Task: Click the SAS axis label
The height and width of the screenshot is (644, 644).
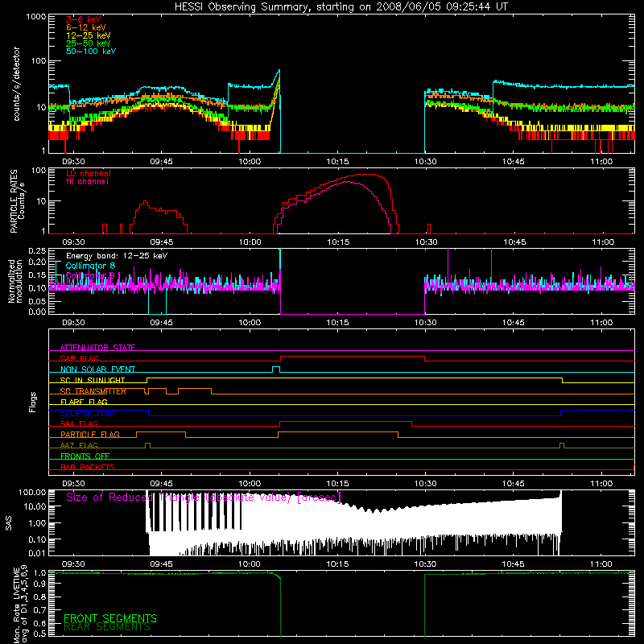Action: point(9,523)
